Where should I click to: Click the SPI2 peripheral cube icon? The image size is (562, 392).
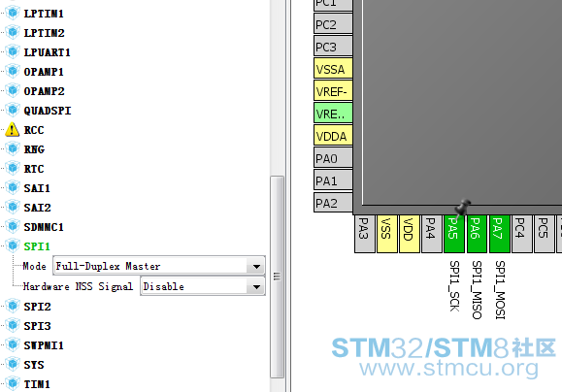coord(13,306)
